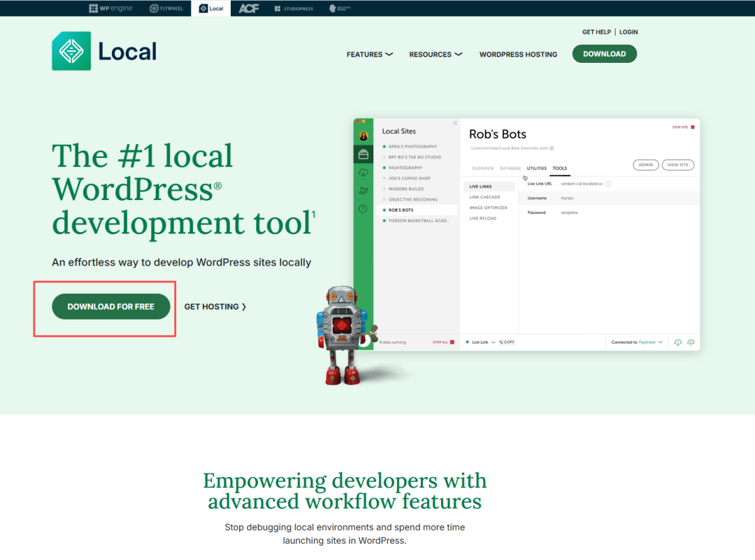Click the Download For Free button
This screenshot has height=560, width=755.
pos(111,306)
